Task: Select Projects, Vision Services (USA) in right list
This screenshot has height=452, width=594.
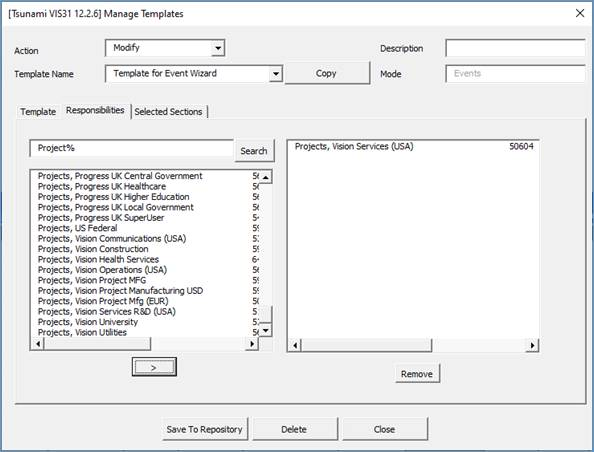Action: click(414, 146)
